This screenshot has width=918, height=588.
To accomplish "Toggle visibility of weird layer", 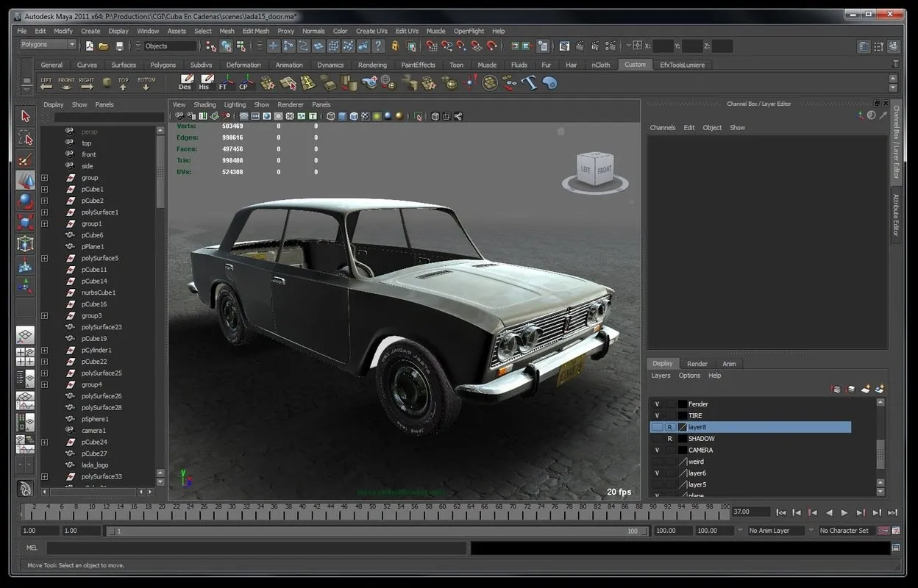I will (657, 462).
